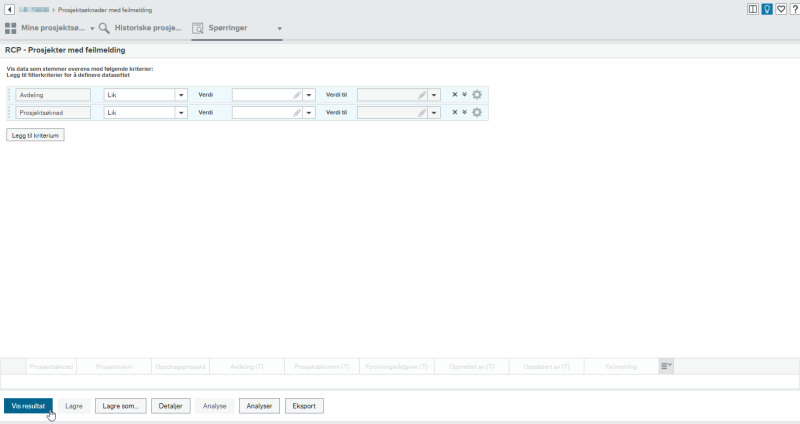Grab the drag handle of Avdeling row

pos(9,95)
